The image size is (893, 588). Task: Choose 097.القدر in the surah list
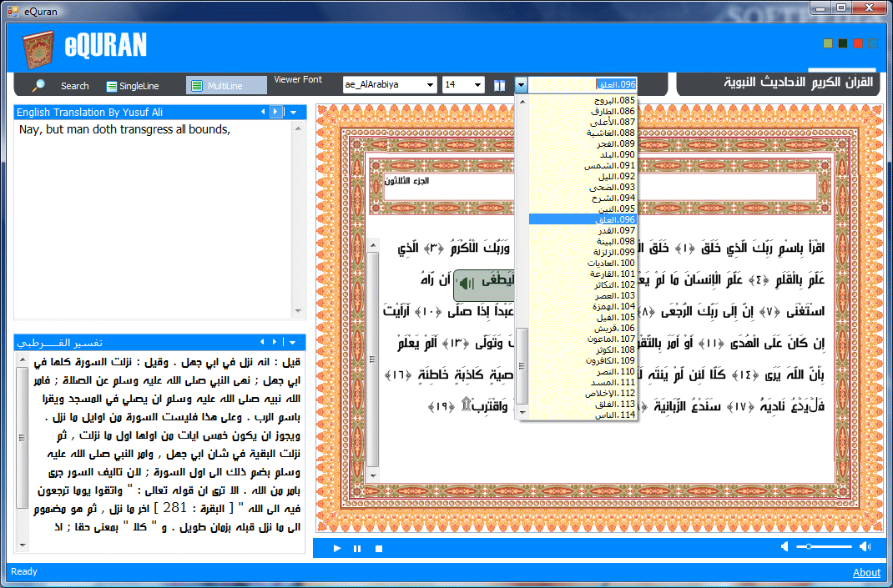tap(583, 230)
